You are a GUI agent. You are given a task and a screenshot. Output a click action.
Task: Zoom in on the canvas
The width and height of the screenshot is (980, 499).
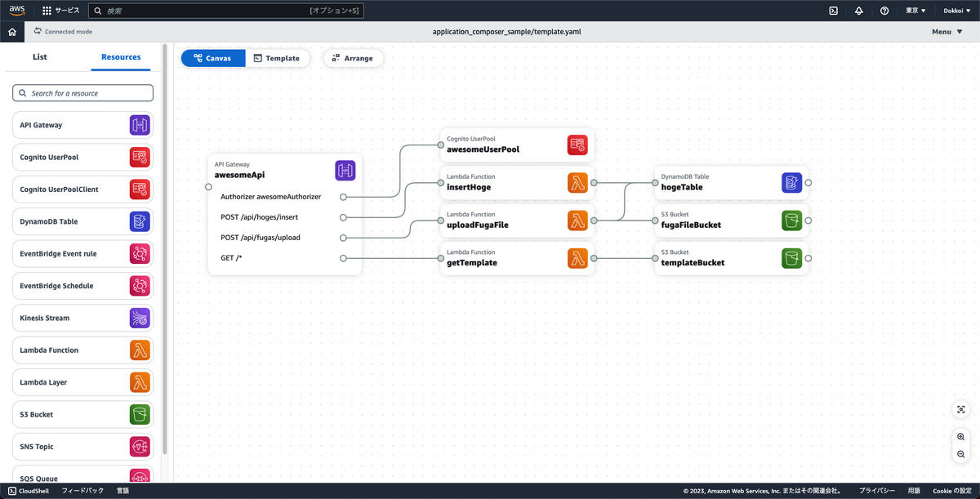click(961, 437)
